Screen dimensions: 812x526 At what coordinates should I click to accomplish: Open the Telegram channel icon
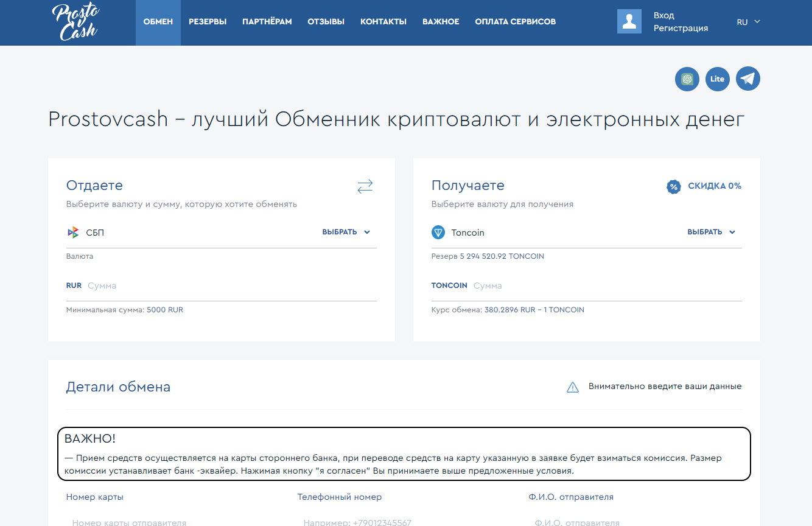point(748,79)
